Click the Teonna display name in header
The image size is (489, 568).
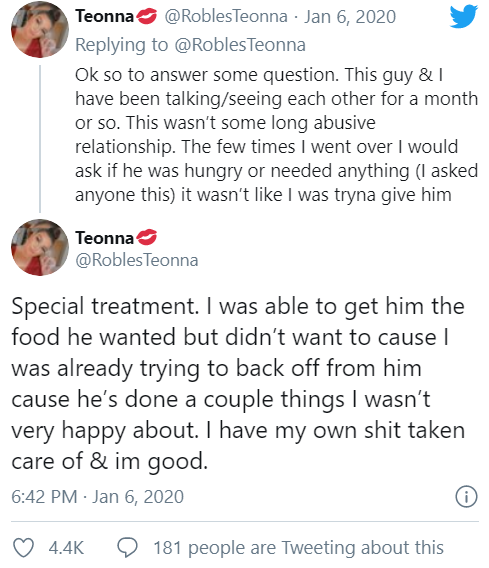(x=104, y=16)
